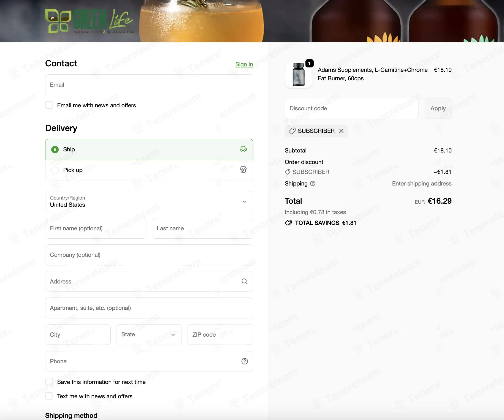This screenshot has height=420, width=504.
Task: Open the Country/Region dropdown
Action: [149, 201]
